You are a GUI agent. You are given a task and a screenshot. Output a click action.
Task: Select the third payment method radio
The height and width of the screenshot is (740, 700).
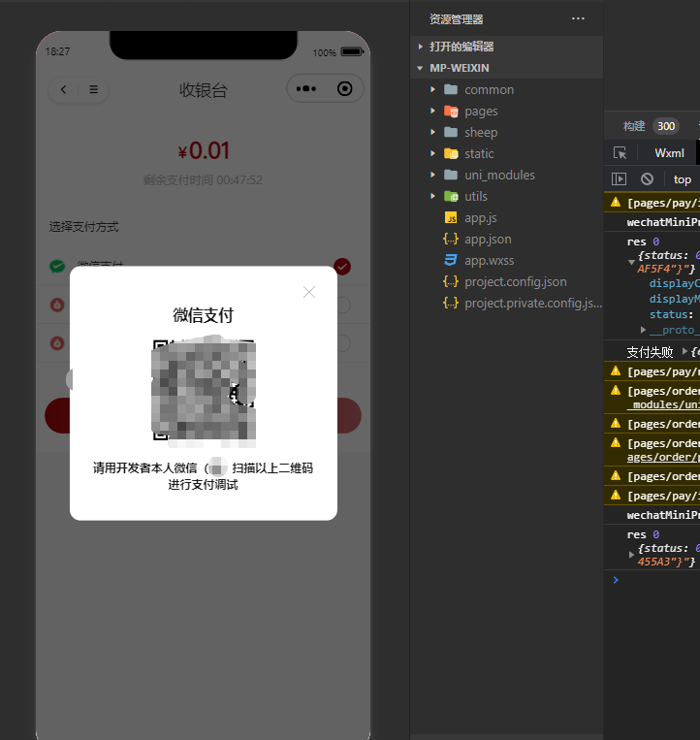click(x=343, y=343)
